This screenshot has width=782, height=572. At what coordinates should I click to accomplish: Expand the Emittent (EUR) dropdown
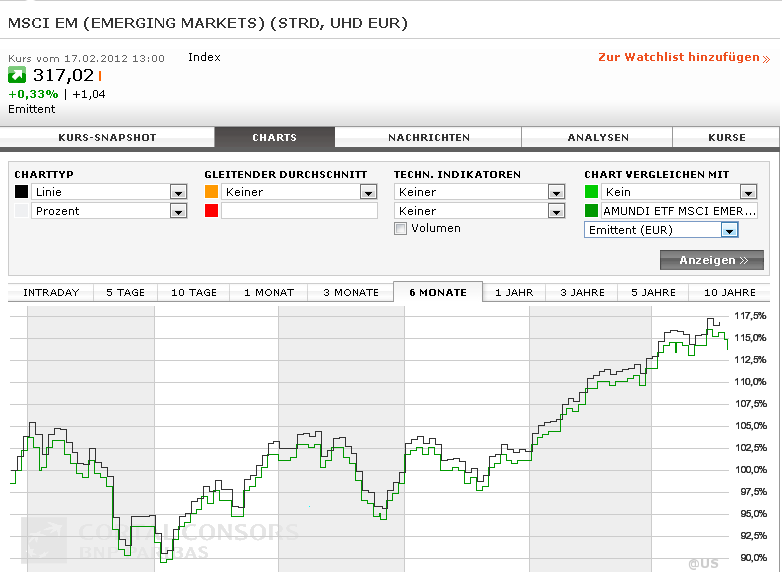point(729,230)
